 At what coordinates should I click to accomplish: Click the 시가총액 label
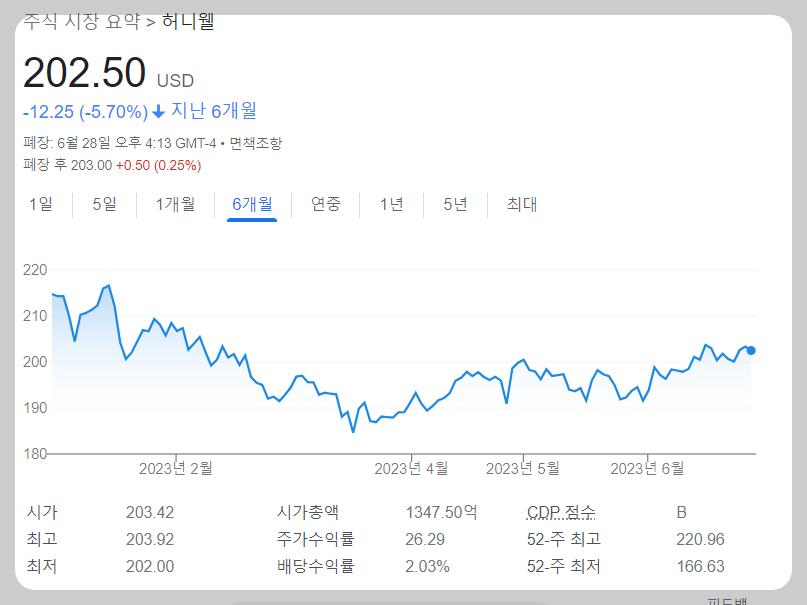[308, 512]
